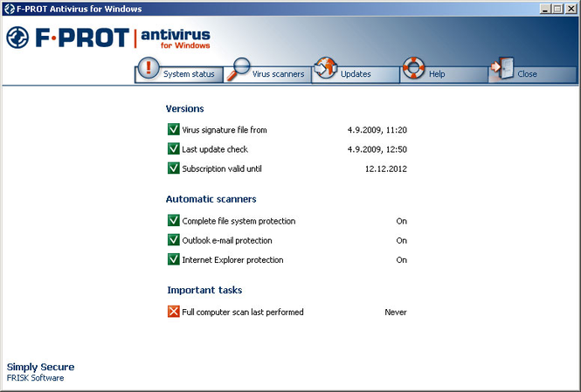Click the exit door Close icon
581x392 pixels.
pos(503,68)
